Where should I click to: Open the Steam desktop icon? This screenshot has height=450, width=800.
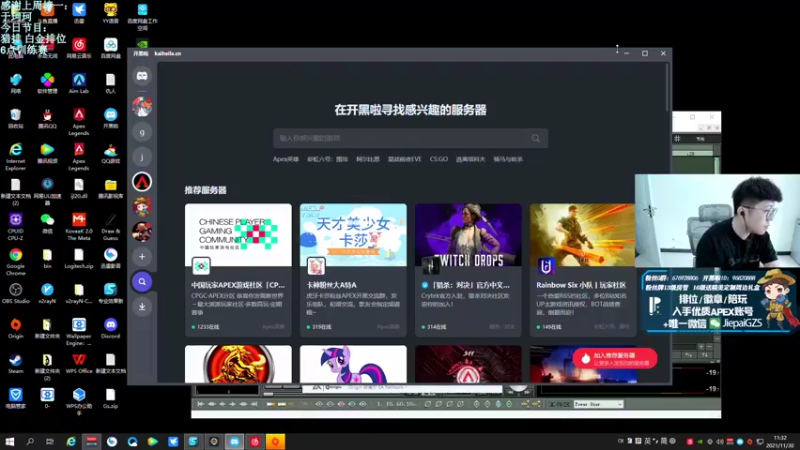pyautogui.click(x=16, y=363)
